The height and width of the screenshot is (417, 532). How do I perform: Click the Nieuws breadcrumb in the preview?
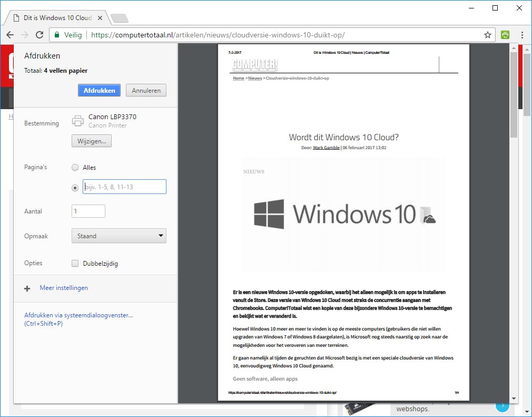255,78
